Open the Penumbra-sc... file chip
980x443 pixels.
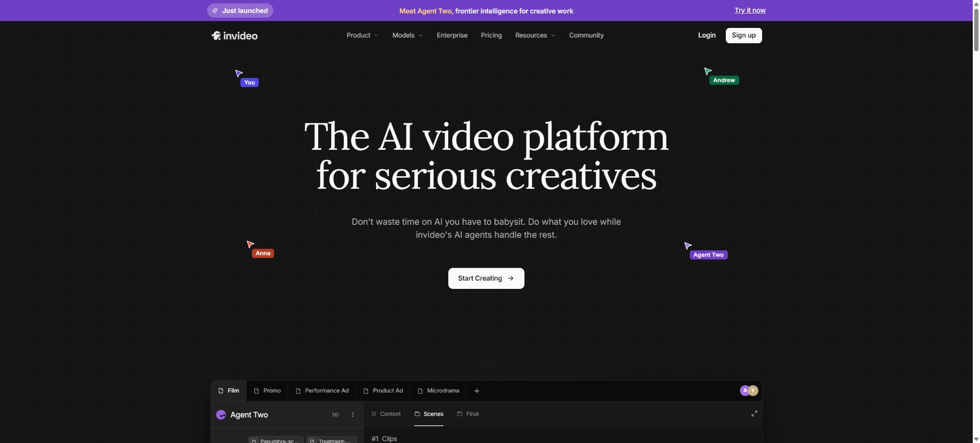pos(276,440)
